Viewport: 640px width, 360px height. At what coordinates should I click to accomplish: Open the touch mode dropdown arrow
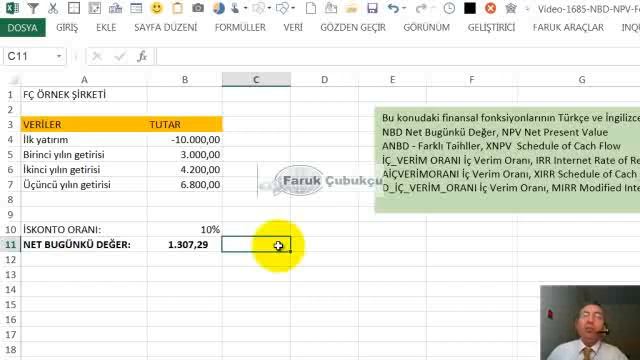(x=245, y=8)
